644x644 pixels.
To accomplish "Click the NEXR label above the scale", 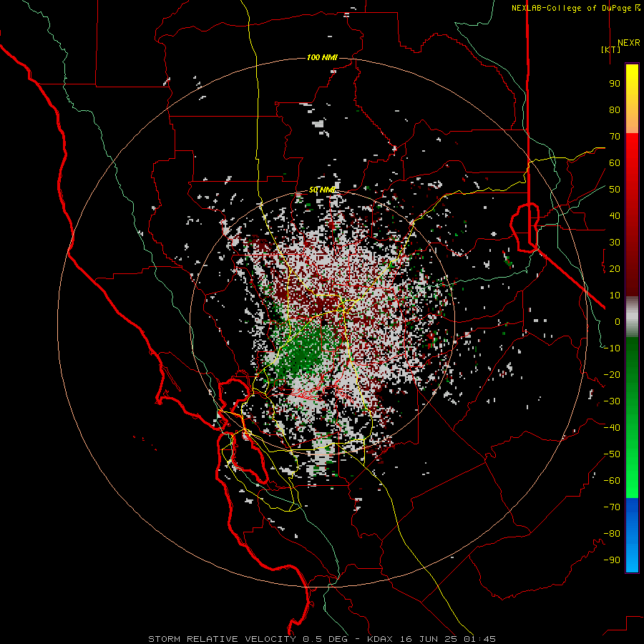I will pos(628,43).
